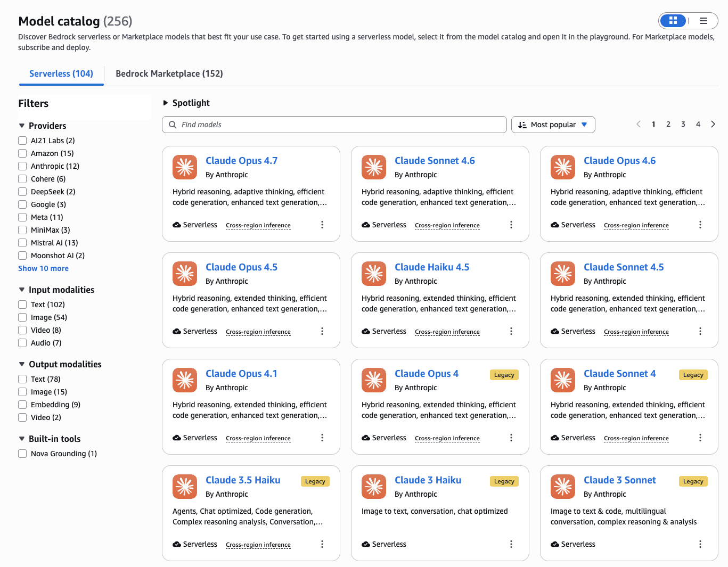
Task: Open the Claude 3 Haiku model link
Action: [x=428, y=480]
